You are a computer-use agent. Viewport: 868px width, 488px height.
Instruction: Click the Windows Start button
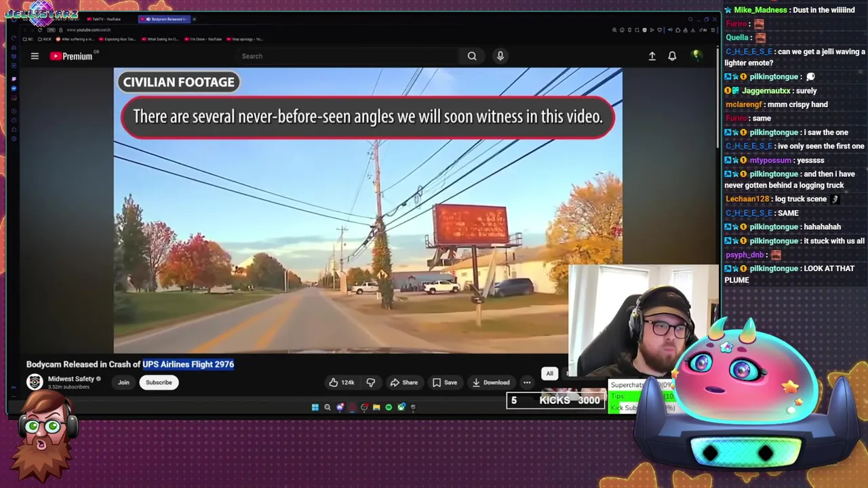[315, 407]
